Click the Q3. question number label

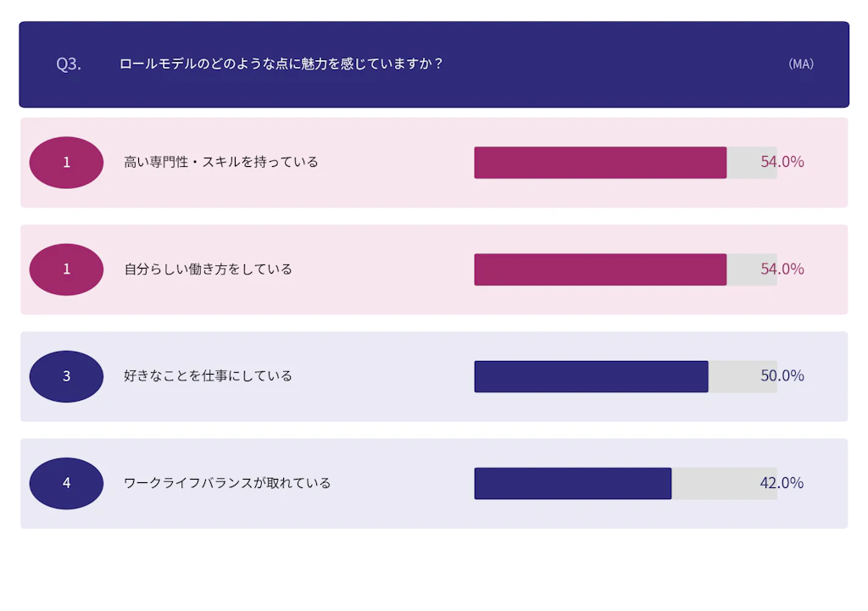[69, 64]
